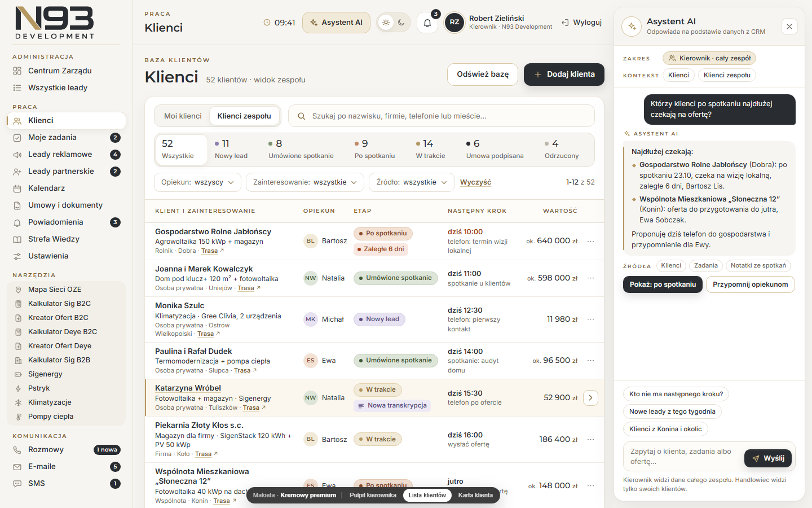The width and height of the screenshot is (812, 508).
Task: Open Katarzyna Wróbel details arrow
Action: (590, 398)
